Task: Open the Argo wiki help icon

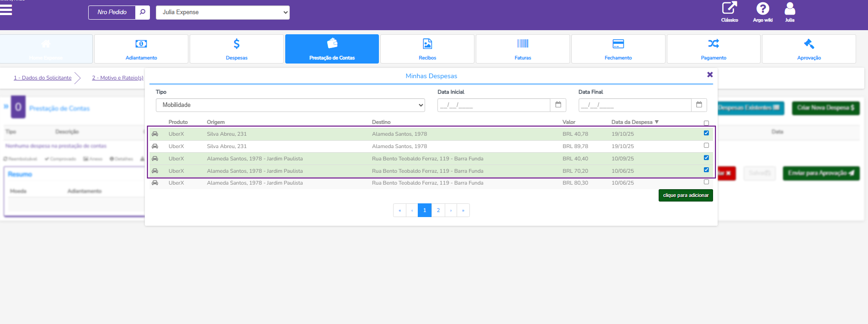Action: coord(762,9)
